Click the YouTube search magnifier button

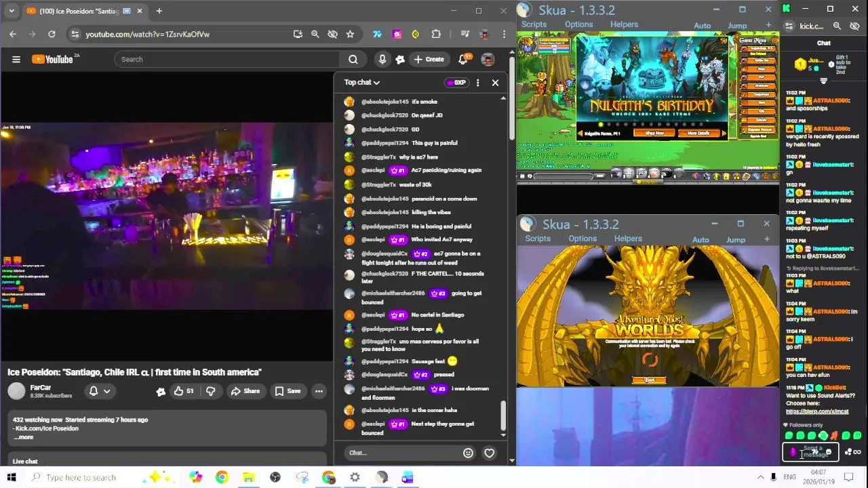(353, 59)
